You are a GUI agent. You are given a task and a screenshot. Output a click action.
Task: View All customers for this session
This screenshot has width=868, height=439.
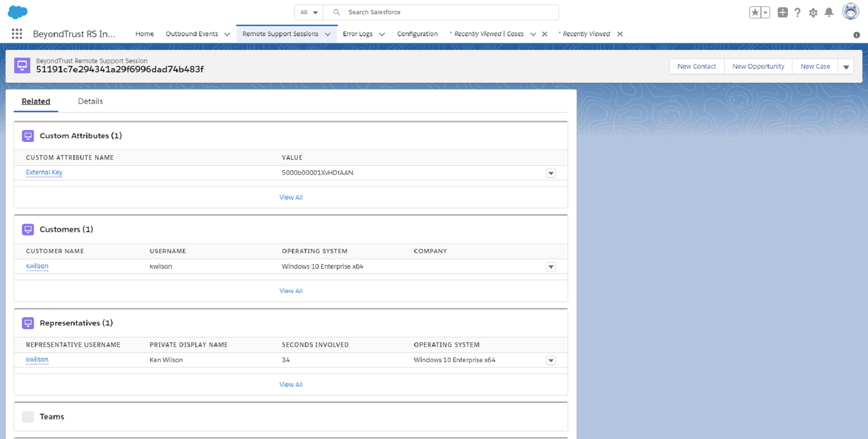[291, 291]
